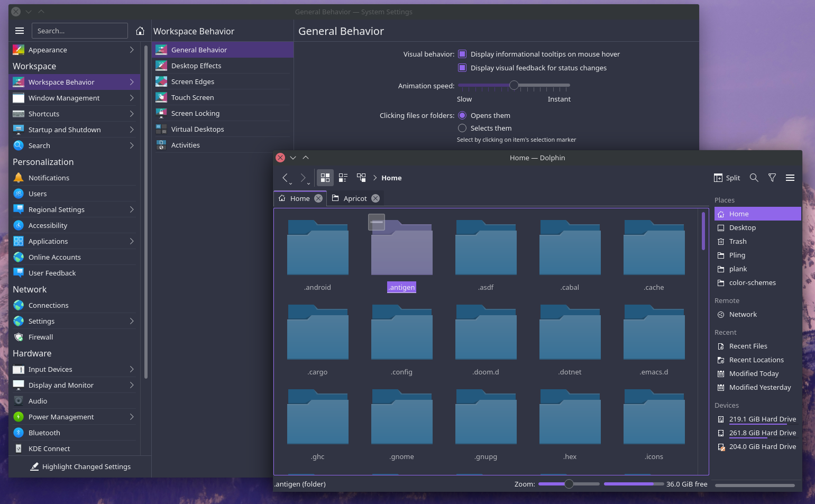The height and width of the screenshot is (504, 815).
Task: Toggle visual feedback for status changes checkbox
Action: pos(462,68)
